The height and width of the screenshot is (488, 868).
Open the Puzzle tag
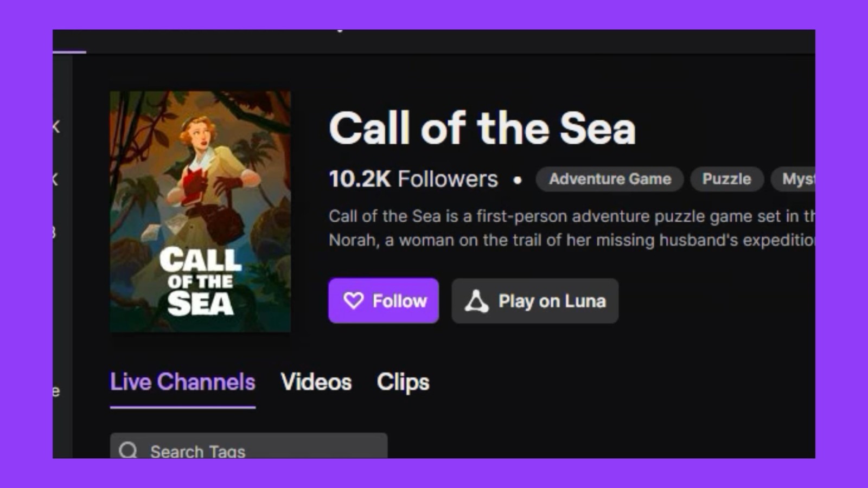[726, 179]
